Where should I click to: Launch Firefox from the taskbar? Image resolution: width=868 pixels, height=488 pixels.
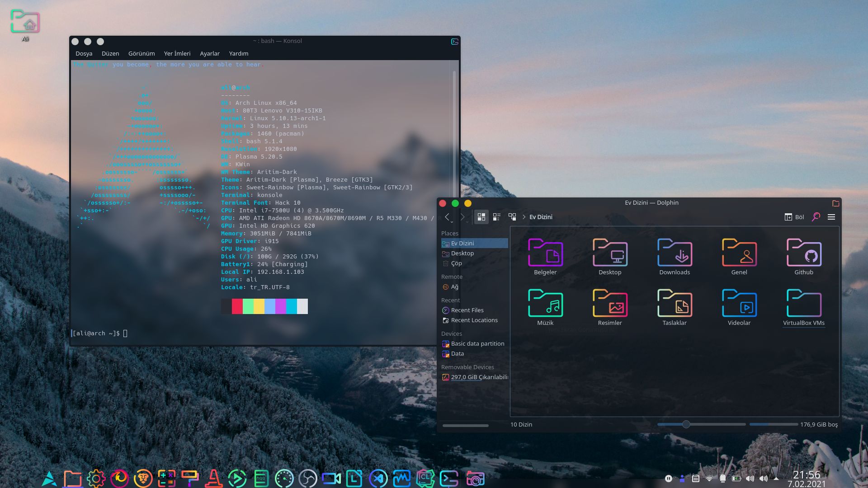point(121,478)
